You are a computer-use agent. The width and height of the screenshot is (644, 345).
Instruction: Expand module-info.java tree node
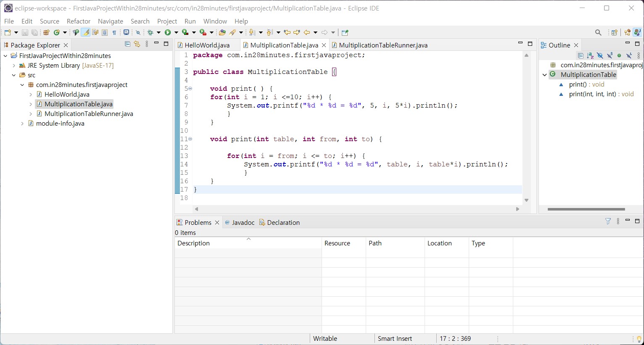[x=22, y=124]
